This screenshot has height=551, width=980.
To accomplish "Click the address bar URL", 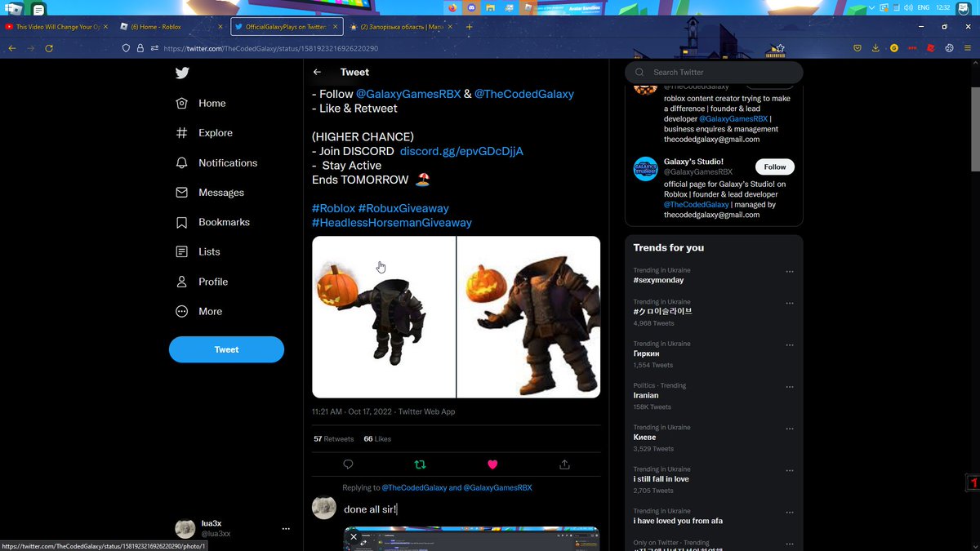I will [x=270, y=49].
